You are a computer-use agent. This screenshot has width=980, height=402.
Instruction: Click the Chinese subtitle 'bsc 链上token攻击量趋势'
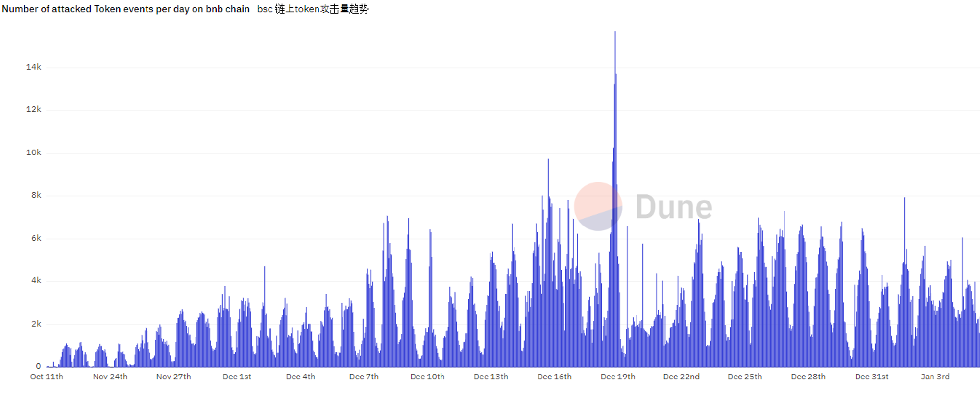pyautogui.click(x=313, y=9)
